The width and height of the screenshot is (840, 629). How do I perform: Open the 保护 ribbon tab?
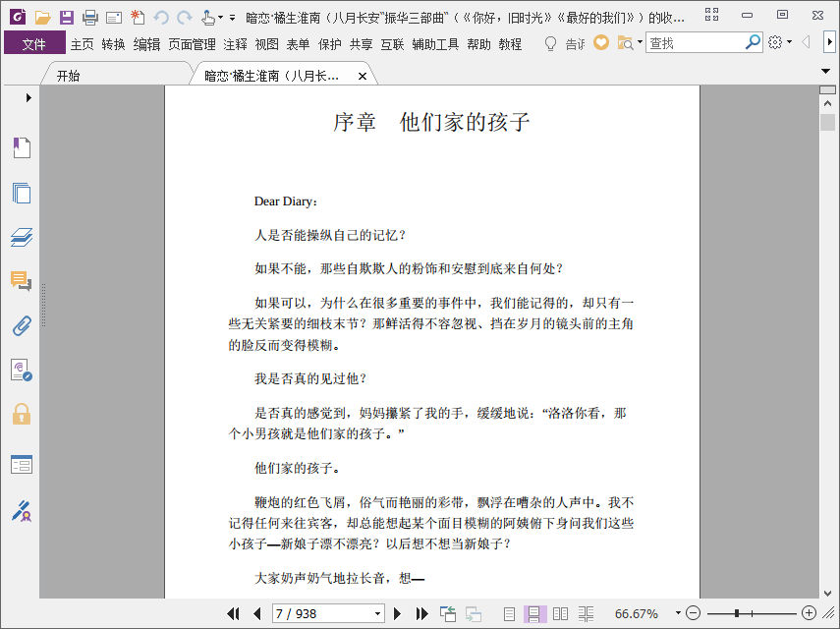(329, 44)
